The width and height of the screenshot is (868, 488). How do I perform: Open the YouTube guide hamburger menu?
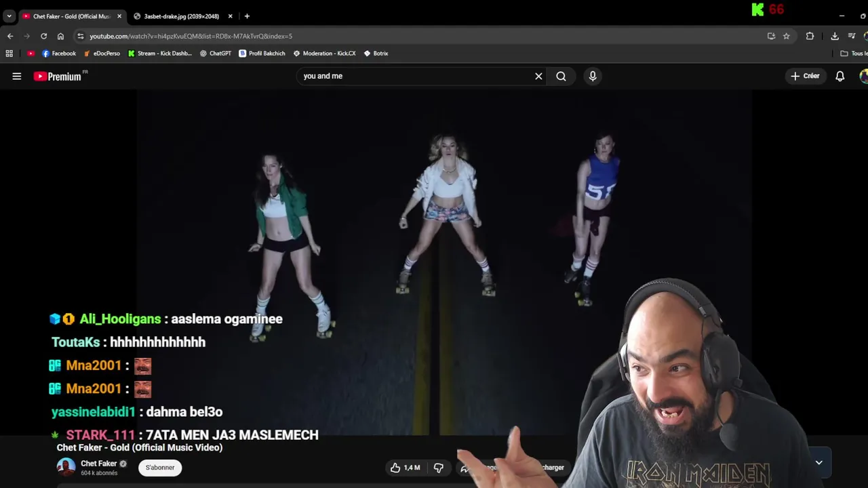coord(17,77)
